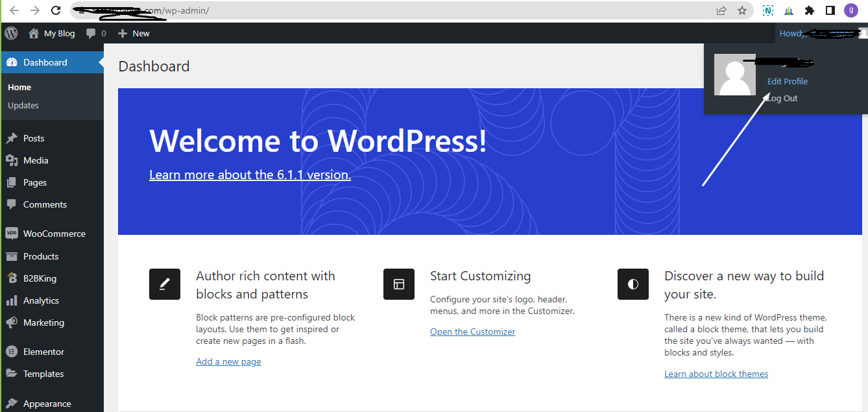Click the Elementor circle icon
Viewport: 868px width, 412px height.
(11, 352)
